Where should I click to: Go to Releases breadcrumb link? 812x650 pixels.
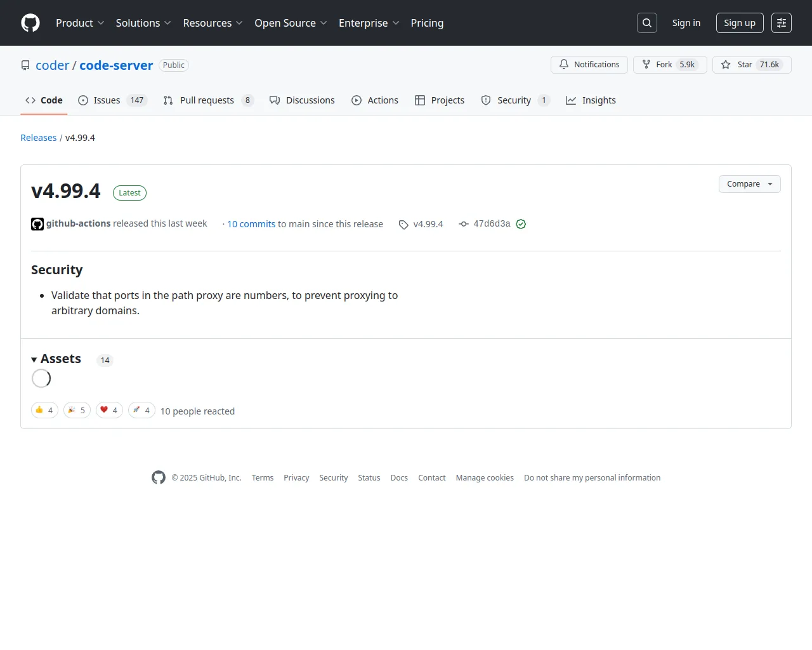[38, 138]
